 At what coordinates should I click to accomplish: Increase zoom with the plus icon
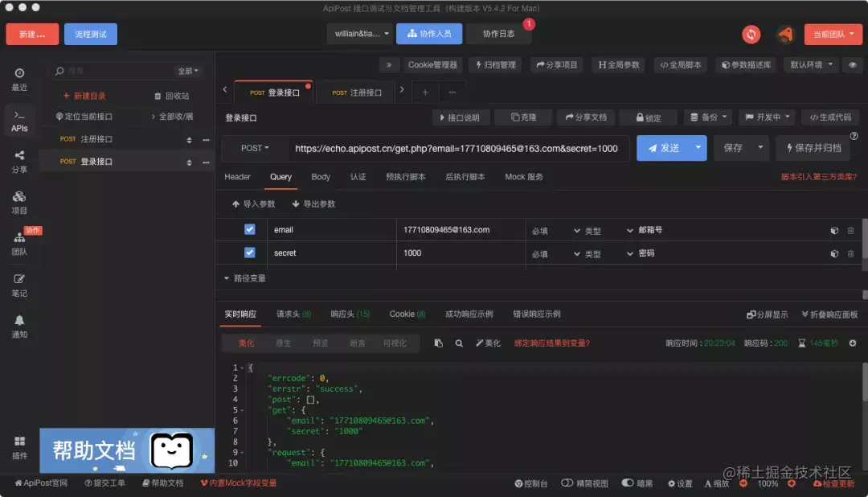pos(792,483)
